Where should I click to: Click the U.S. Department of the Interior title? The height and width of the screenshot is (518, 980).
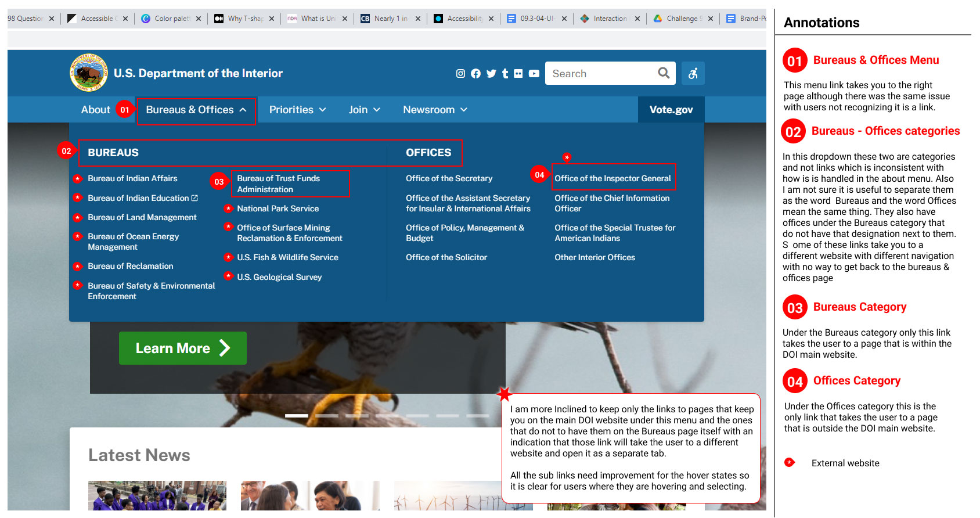click(x=198, y=73)
